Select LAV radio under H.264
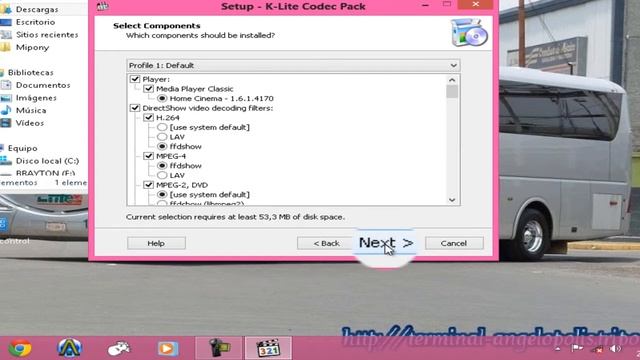The image size is (640, 360). coord(162,137)
